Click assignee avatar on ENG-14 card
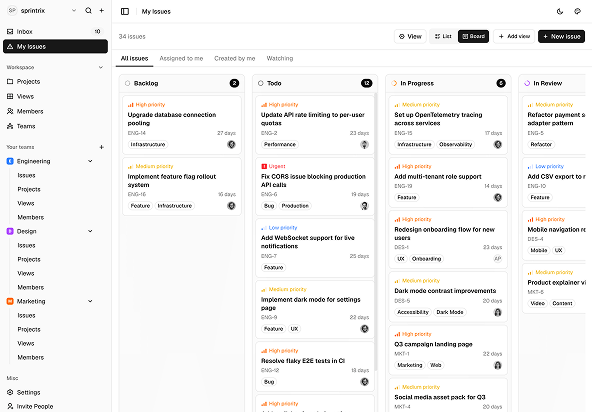 click(x=231, y=144)
